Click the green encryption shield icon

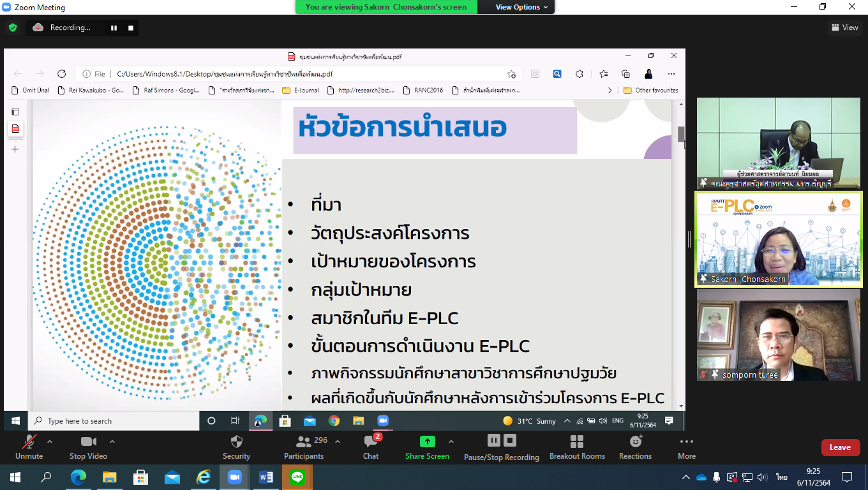[13, 27]
